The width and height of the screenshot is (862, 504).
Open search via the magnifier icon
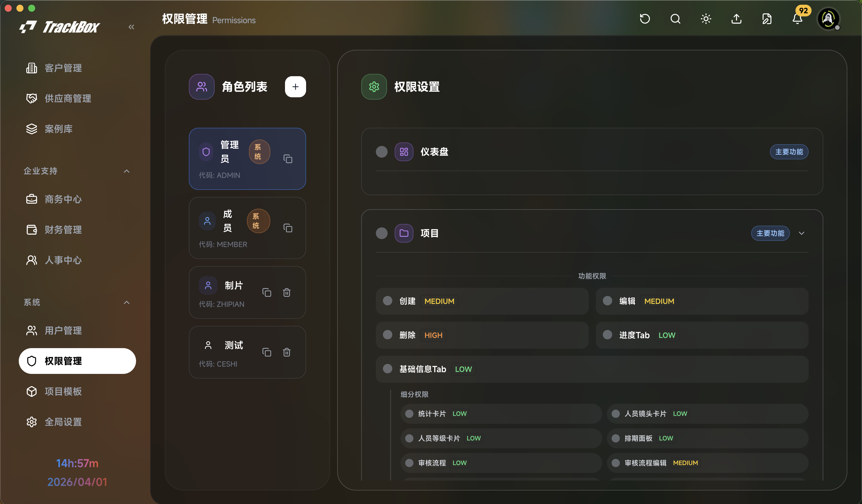pyautogui.click(x=675, y=19)
